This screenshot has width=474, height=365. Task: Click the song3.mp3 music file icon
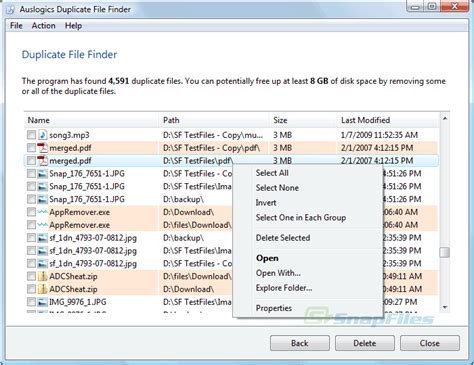[42, 135]
